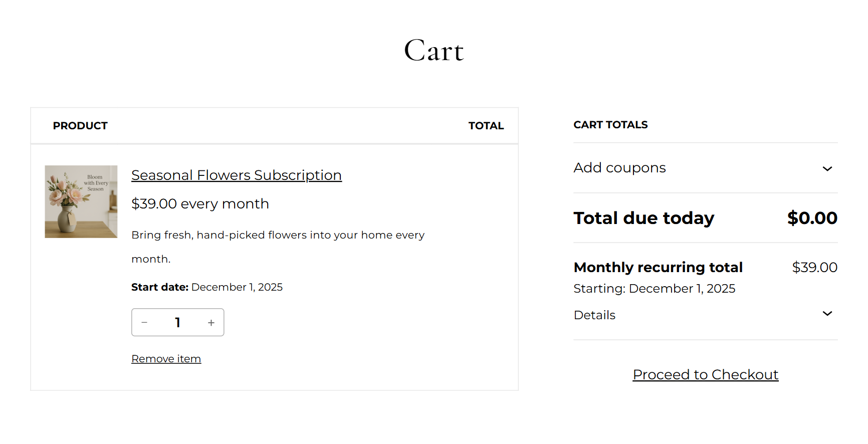Click the Add coupons label
This screenshot has height=444, width=868.
click(x=619, y=168)
